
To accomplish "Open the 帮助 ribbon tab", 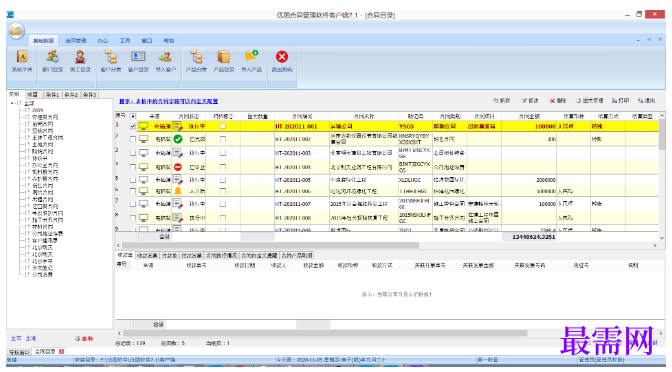I will [x=169, y=41].
